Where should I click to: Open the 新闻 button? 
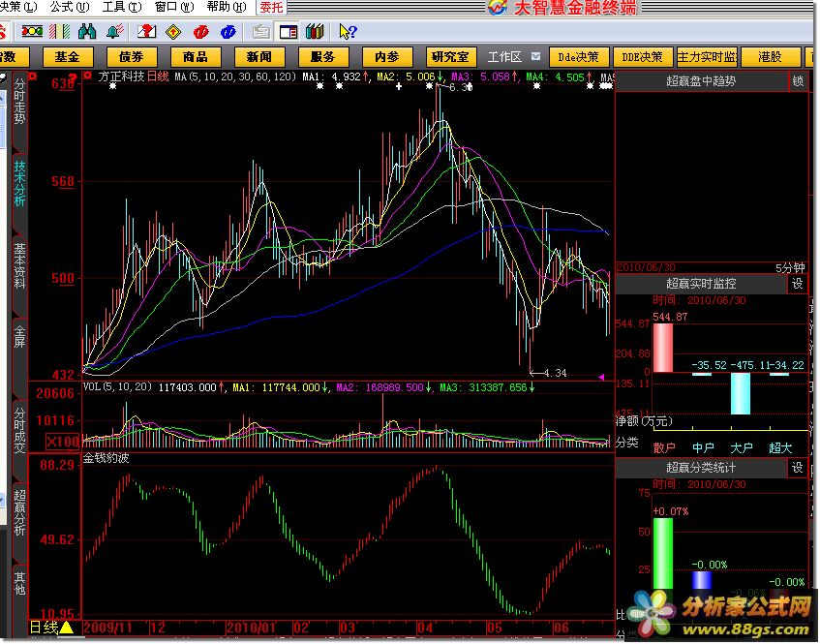(x=258, y=57)
